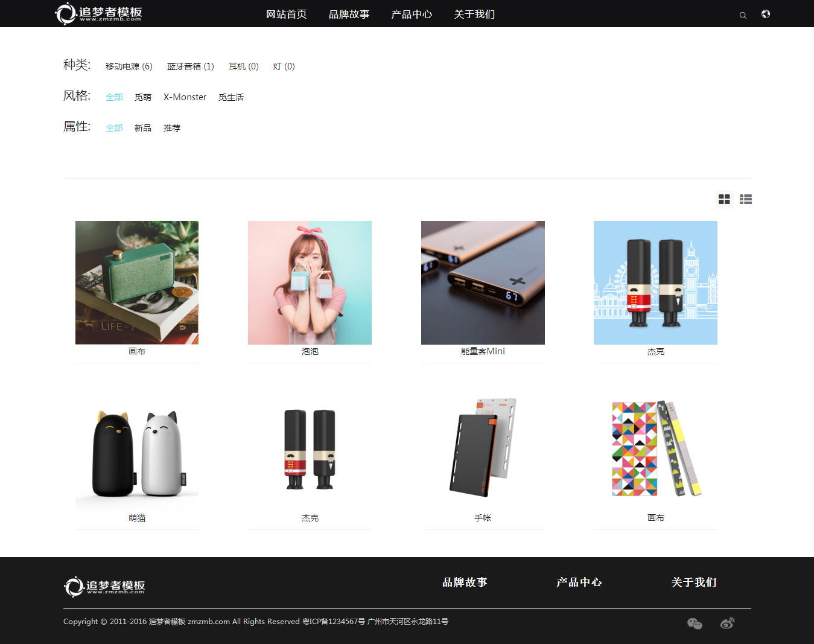
Task: Open the Weibo icon in footer
Action: (x=727, y=623)
